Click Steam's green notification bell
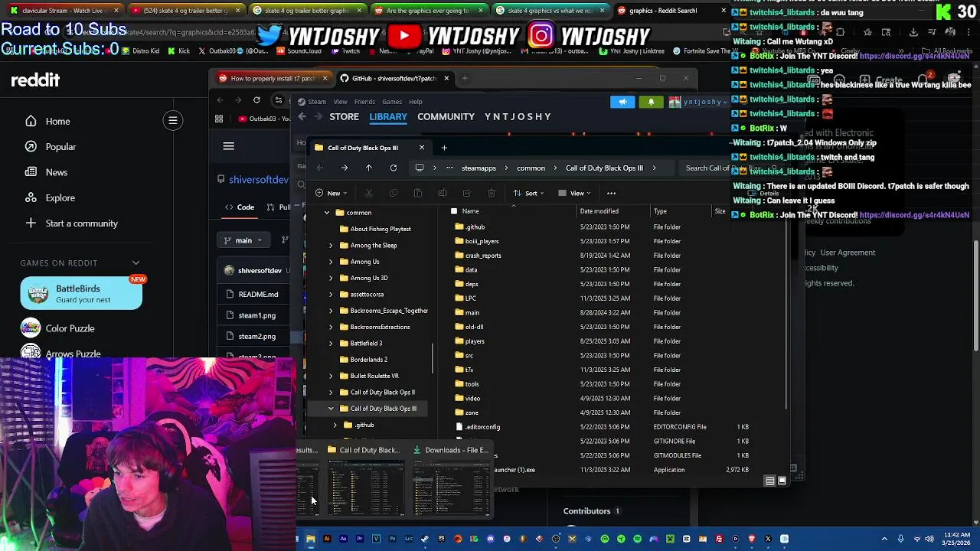980x551 pixels. coord(651,102)
